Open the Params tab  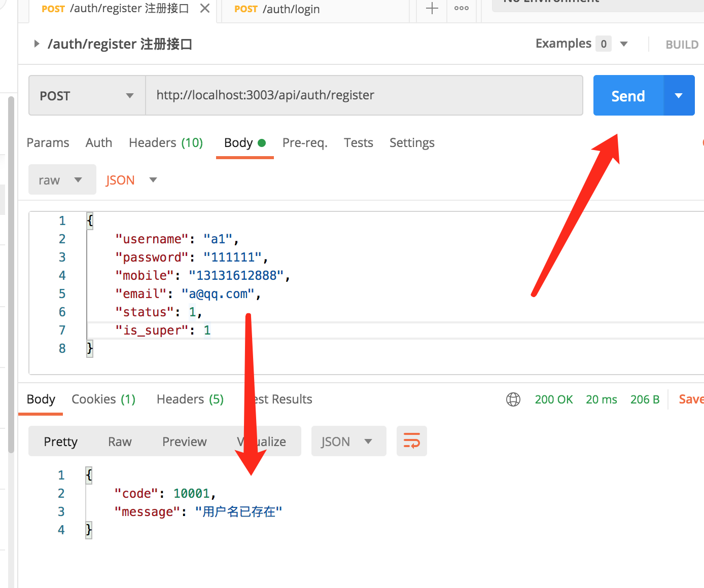click(x=48, y=143)
